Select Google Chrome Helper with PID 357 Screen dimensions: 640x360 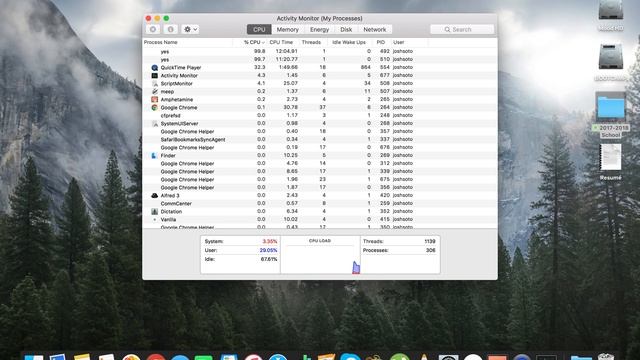320,131
